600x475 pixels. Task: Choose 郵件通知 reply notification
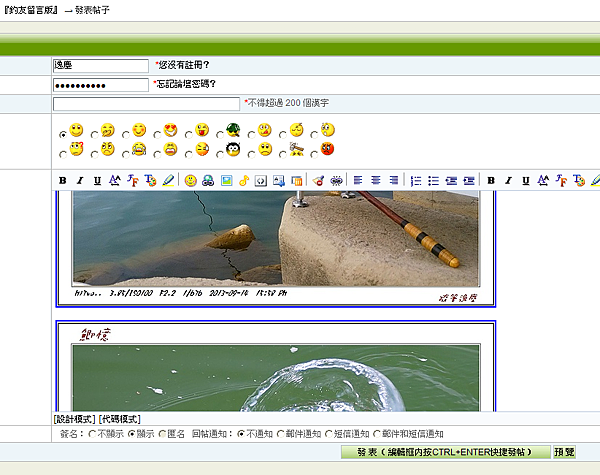280,434
